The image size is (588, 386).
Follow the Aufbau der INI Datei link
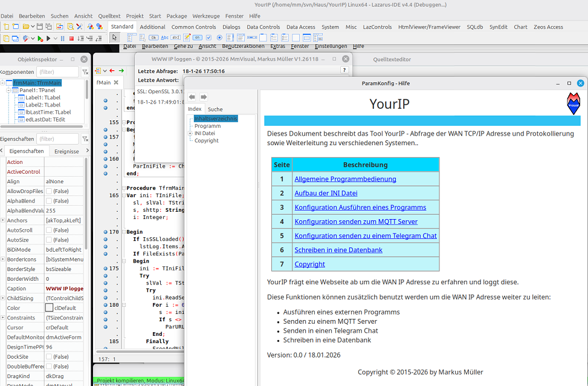[326, 193]
